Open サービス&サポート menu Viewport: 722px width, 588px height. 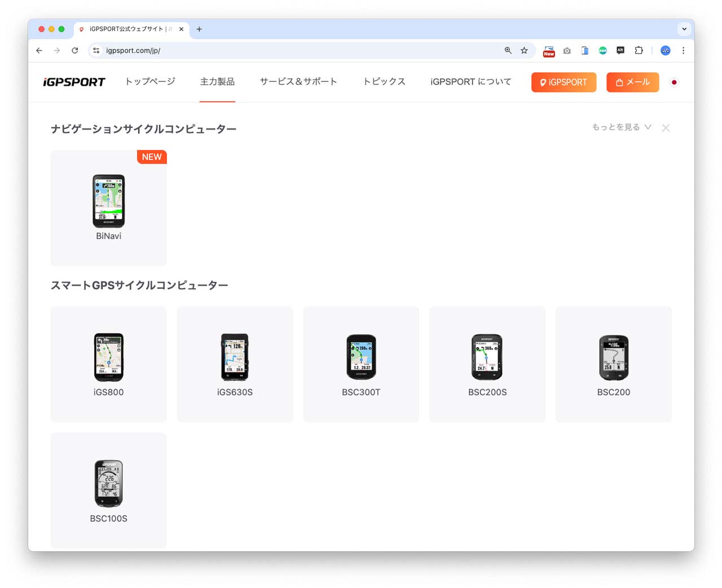tap(298, 82)
